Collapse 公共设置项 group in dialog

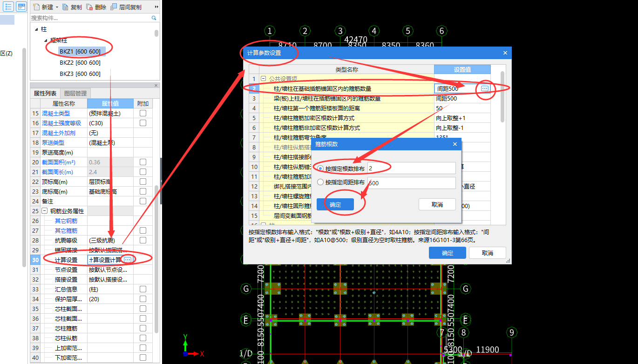[264, 79]
